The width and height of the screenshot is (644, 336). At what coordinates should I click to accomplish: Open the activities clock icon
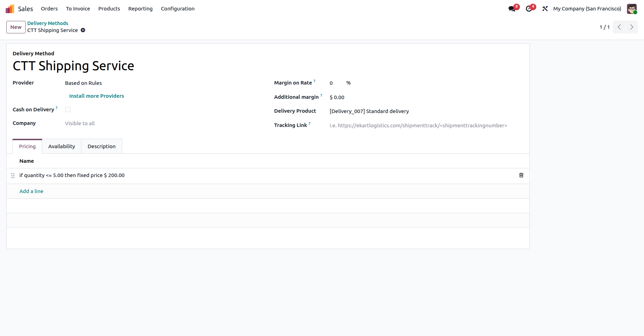pyautogui.click(x=529, y=9)
